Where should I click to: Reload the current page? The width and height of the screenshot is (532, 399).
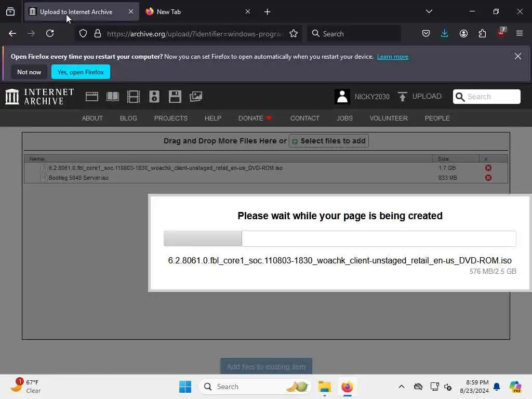[x=50, y=34]
